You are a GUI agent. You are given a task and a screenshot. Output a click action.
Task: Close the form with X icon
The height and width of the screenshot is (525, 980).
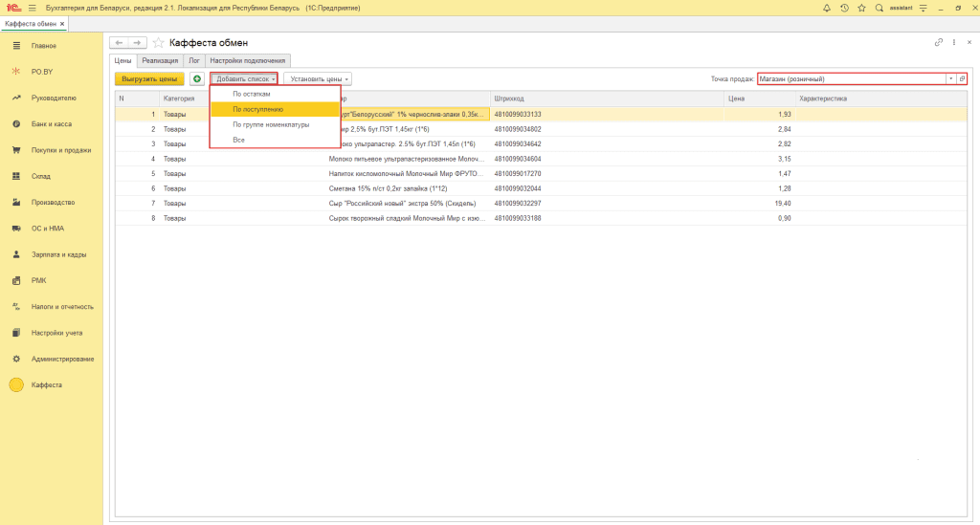point(969,42)
